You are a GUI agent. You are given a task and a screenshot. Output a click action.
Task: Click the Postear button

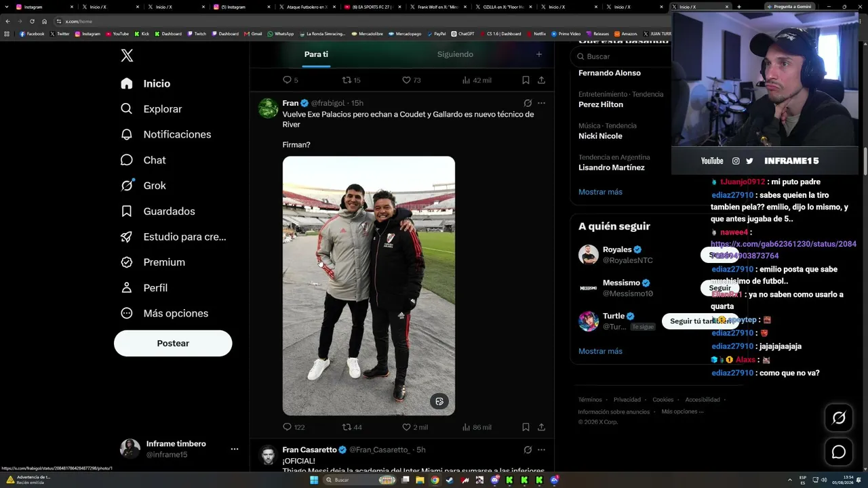173,344
